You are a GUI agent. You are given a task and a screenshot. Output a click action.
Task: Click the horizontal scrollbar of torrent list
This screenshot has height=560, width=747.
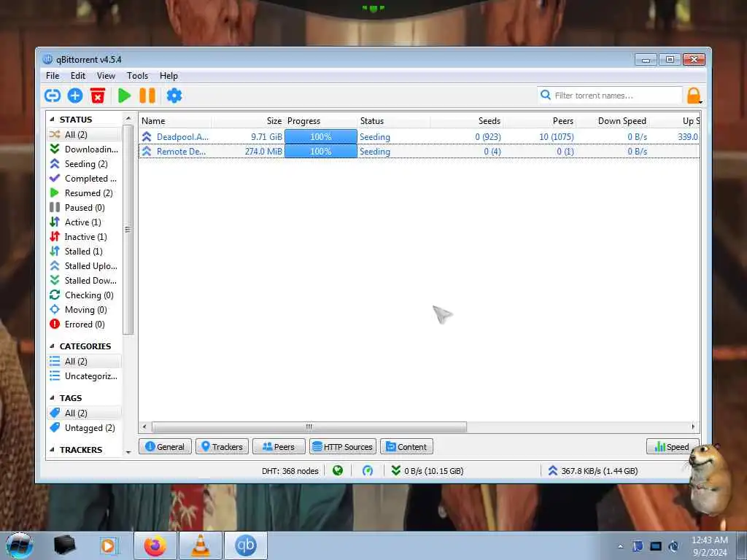click(309, 427)
